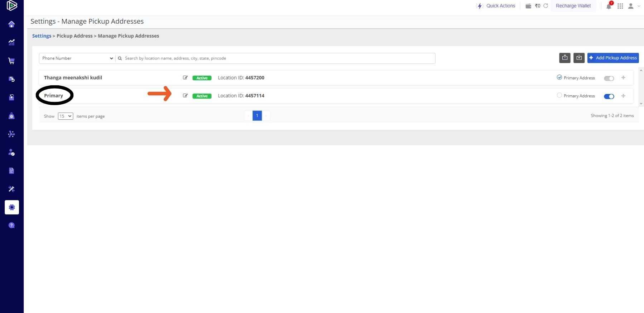
Task: Click the next page arrow
Action: click(266, 115)
